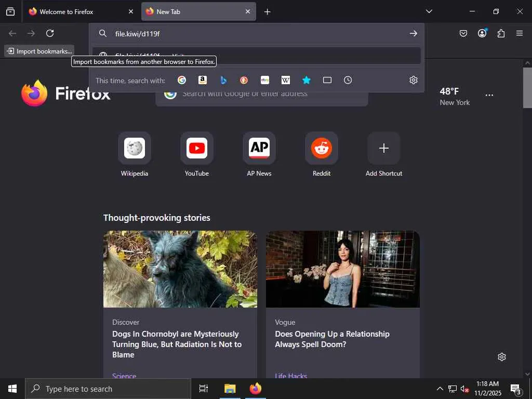Search only open tabs using tab icon
This screenshot has height=399, width=532.
tap(327, 80)
